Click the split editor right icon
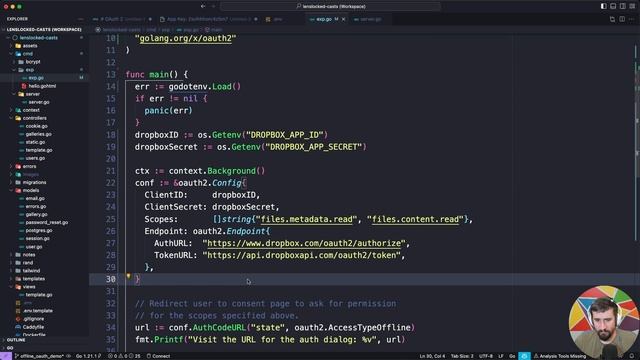This screenshot has height=360, width=640. point(622,19)
